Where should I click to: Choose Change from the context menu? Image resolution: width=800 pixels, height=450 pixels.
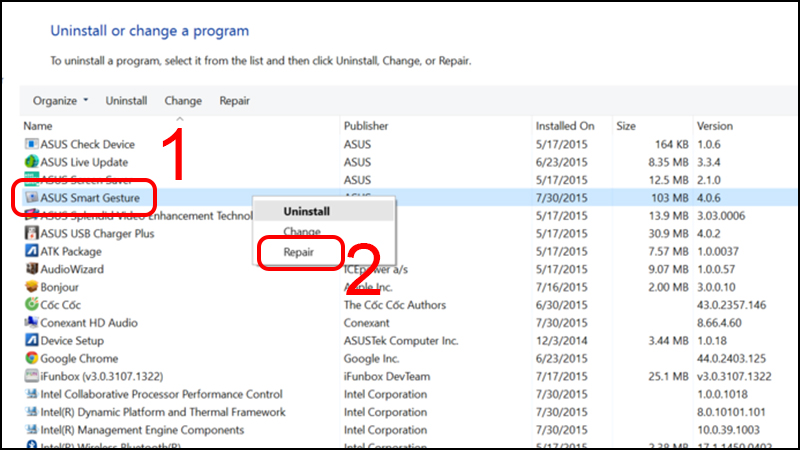(302, 231)
